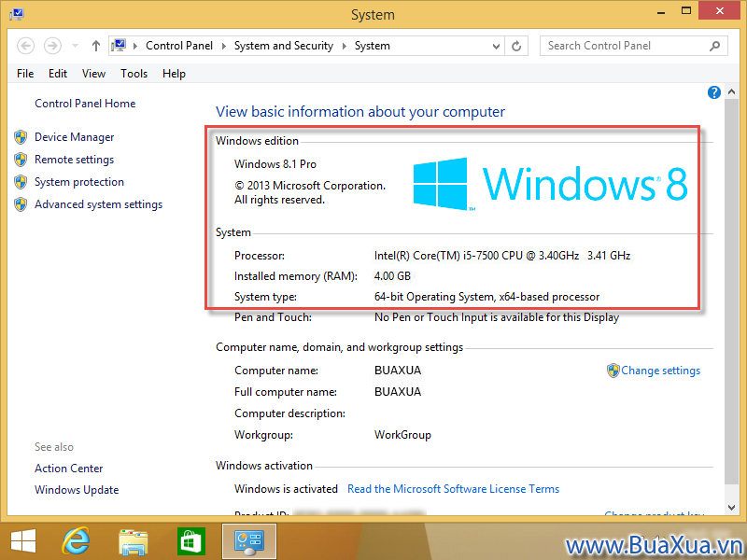Expand the arrow before Control Panel breadcrumb

point(135,46)
